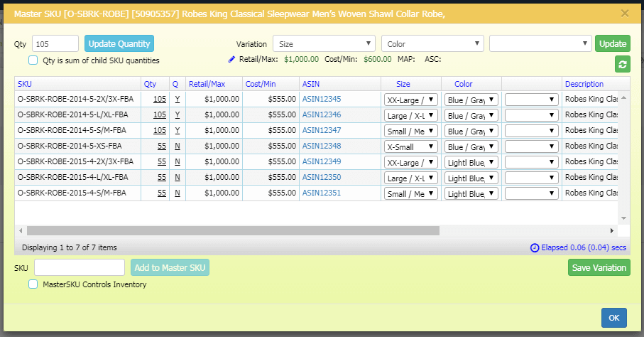644x337 pixels.
Task: Click the Update Quantity button
Action: tap(119, 44)
